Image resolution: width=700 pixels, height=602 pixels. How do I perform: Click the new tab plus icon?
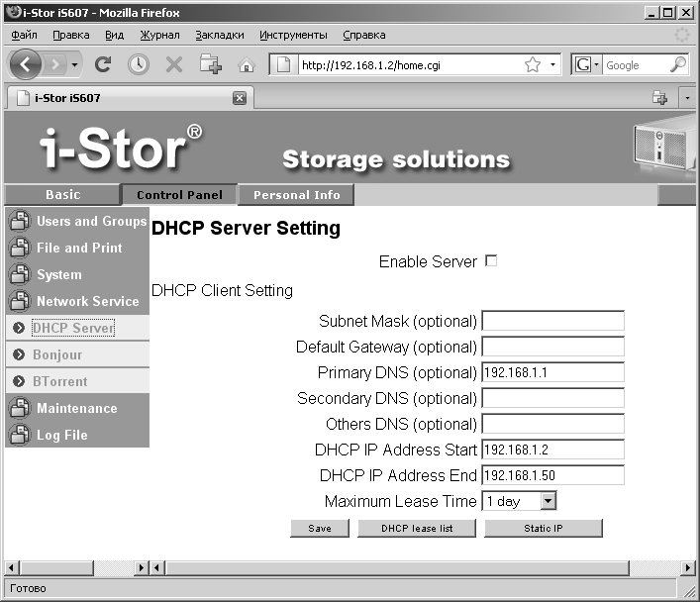point(210,65)
